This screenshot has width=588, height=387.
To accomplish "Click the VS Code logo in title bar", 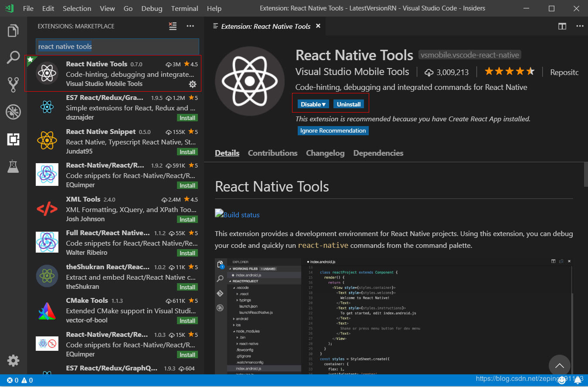I will tap(10, 8).
